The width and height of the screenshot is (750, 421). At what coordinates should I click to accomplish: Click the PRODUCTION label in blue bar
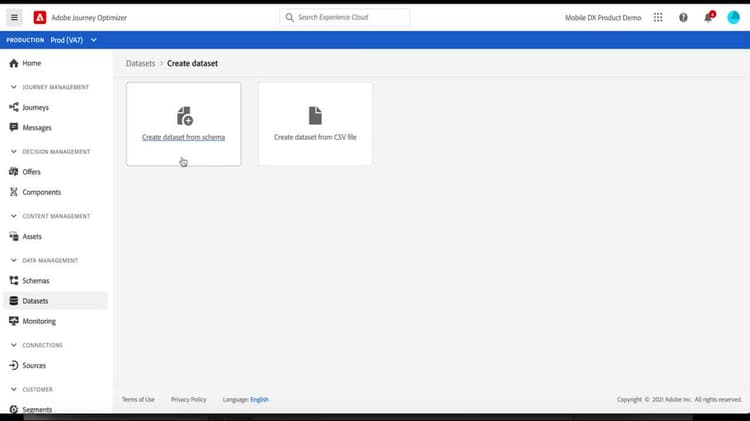tap(25, 40)
